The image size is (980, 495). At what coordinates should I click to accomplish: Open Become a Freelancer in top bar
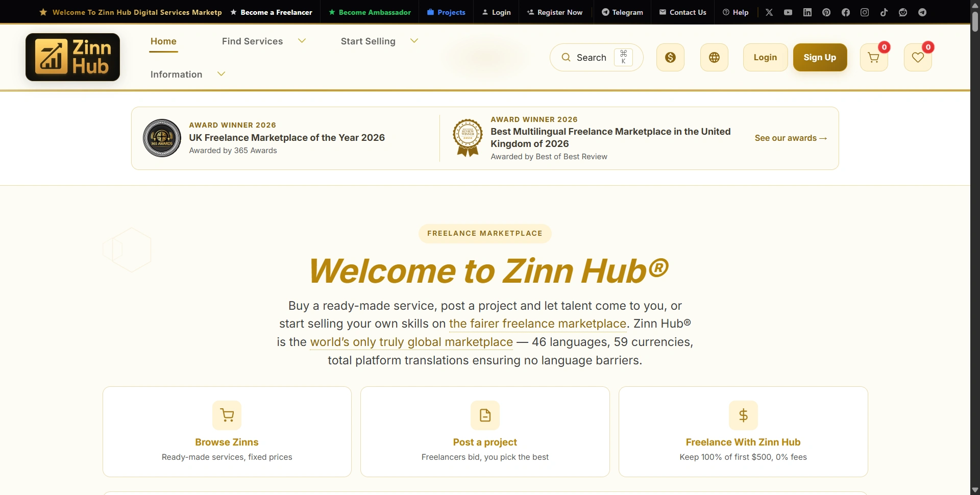[x=271, y=12]
